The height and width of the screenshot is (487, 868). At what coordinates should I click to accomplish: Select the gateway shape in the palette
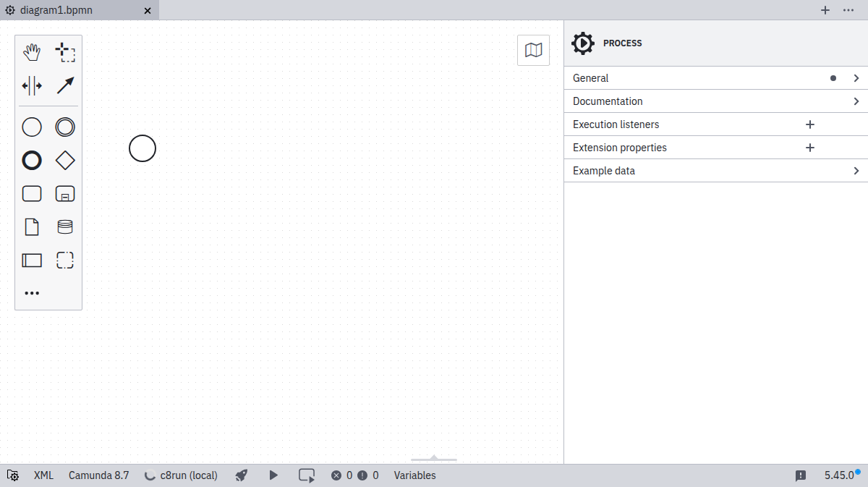pos(65,160)
